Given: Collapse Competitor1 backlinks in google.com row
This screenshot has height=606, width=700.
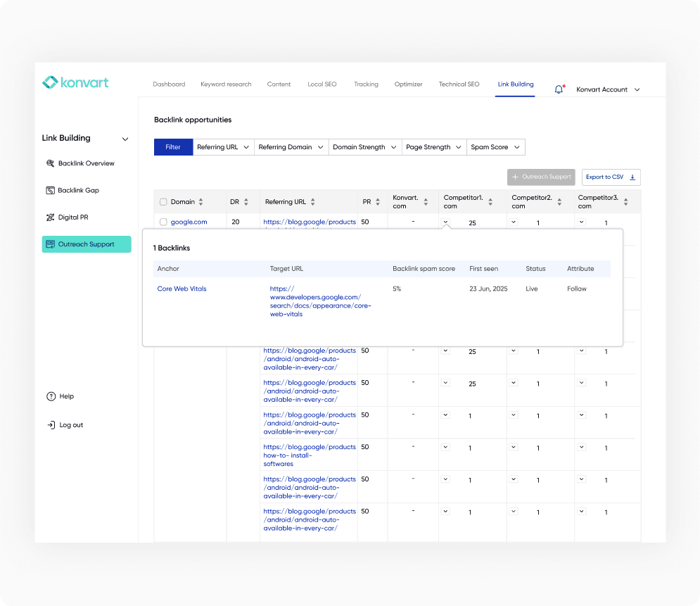Looking at the screenshot, I should coord(445,222).
